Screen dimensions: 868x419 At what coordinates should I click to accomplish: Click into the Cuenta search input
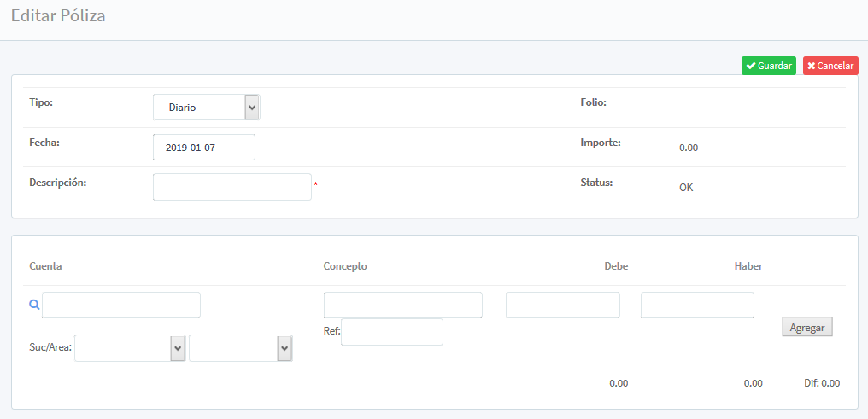pyautogui.click(x=121, y=305)
